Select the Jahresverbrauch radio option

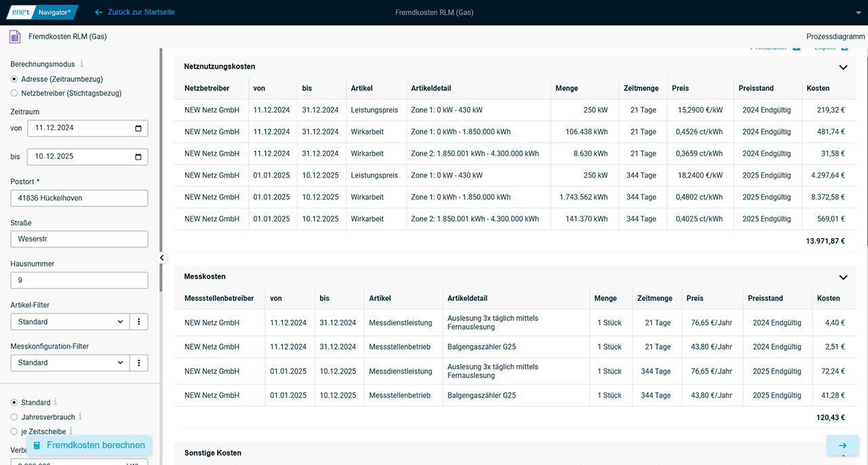pyautogui.click(x=14, y=417)
